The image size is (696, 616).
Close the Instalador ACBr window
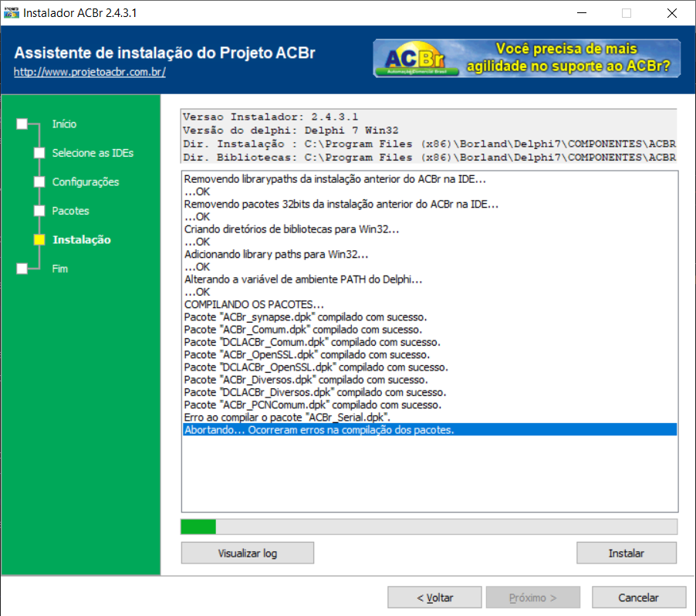[672, 13]
